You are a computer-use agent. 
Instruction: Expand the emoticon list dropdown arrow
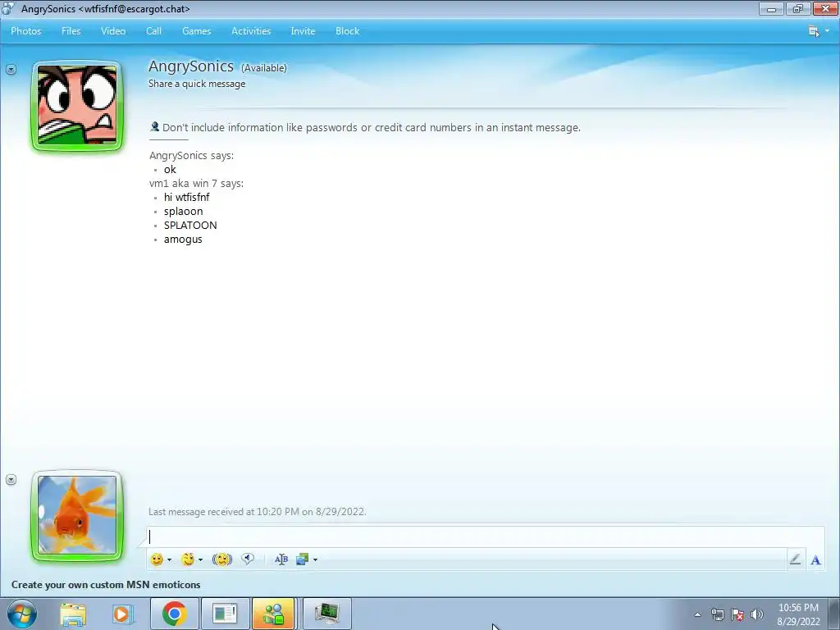169,559
